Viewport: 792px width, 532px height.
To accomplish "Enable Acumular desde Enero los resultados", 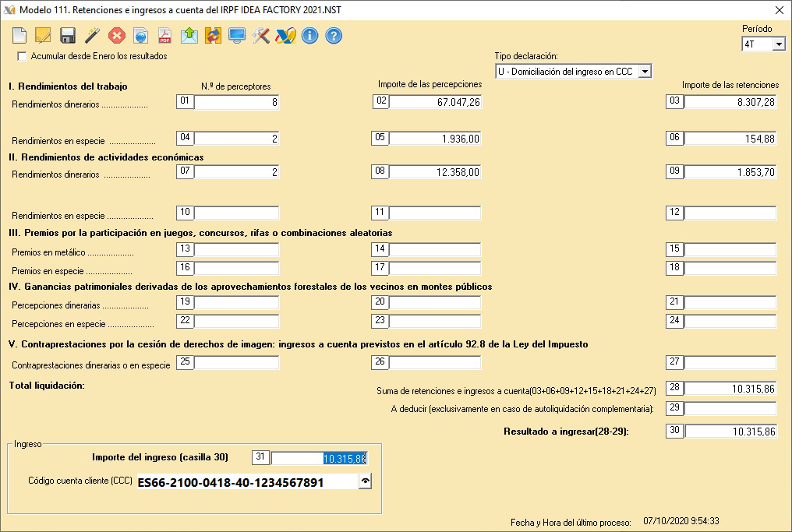I will click(22, 57).
